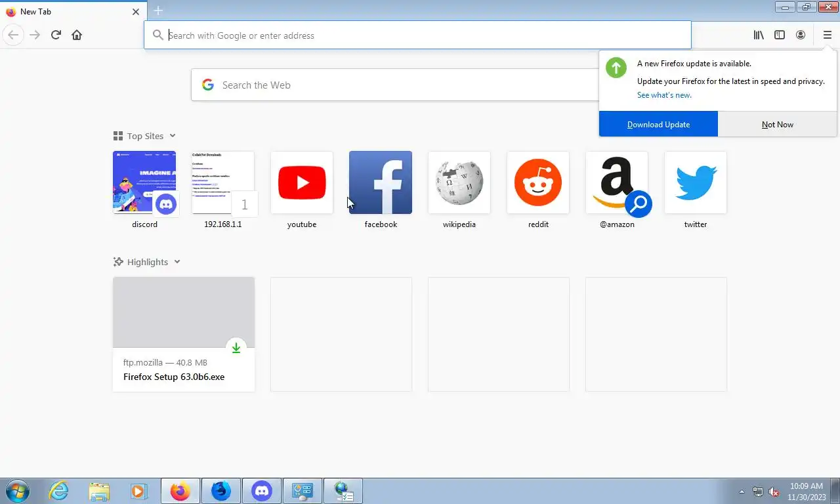Click the magnifier icon in address bar
Image resolution: width=840 pixels, height=504 pixels.
(157, 35)
